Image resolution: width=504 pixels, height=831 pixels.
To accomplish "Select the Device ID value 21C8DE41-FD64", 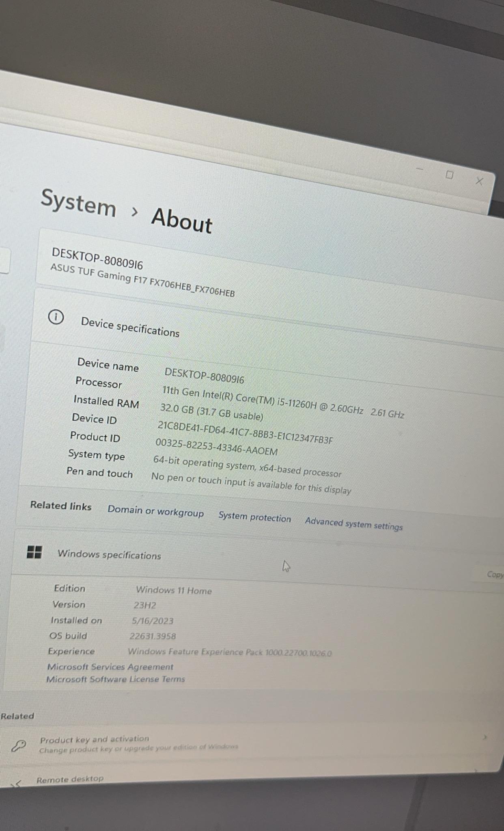I will (x=245, y=433).
